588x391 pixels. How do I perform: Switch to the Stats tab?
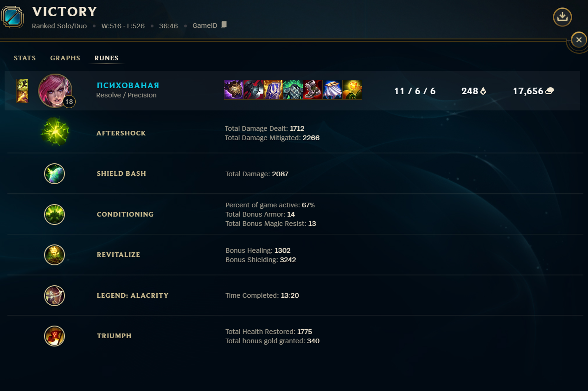click(x=25, y=58)
